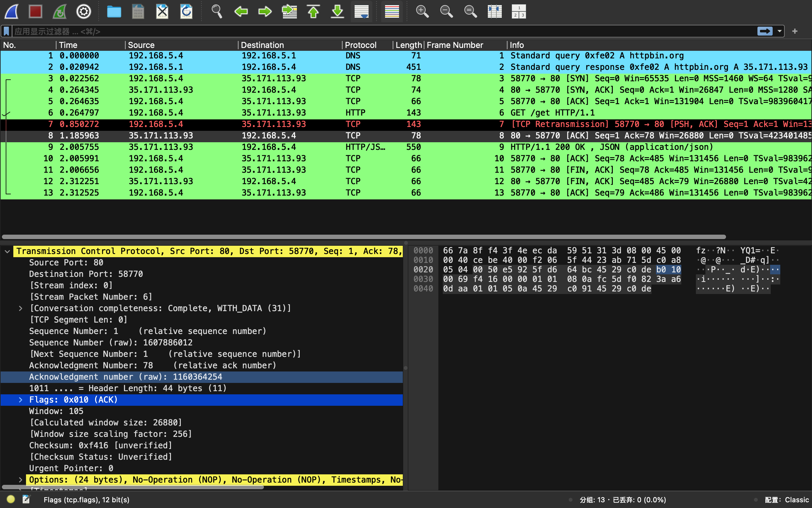This screenshot has width=812, height=508.
Task: Start capture with the shark fin icon
Action: pos(11,11)
